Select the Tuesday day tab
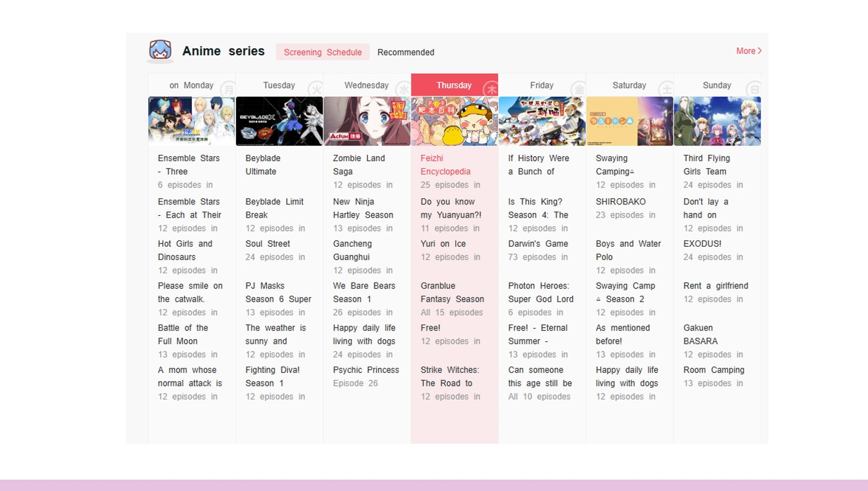This screenshot has width=868, height=491. [x=279, y=85]
